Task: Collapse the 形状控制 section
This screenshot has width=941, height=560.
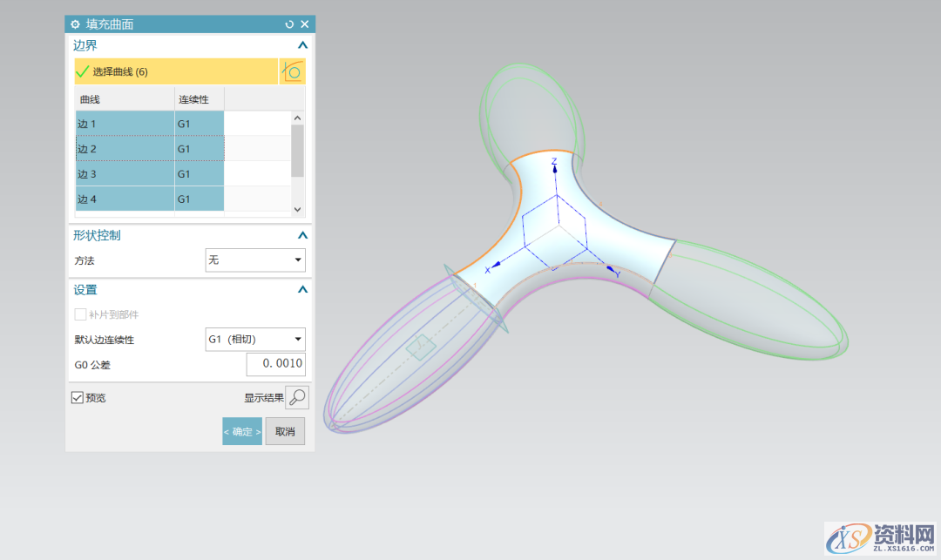Action: pos(302,235)
